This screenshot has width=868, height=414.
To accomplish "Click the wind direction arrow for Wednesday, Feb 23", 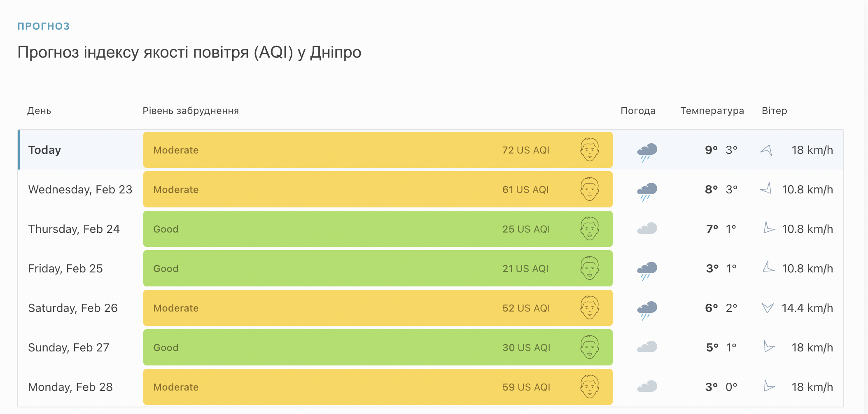I will 766,188.
